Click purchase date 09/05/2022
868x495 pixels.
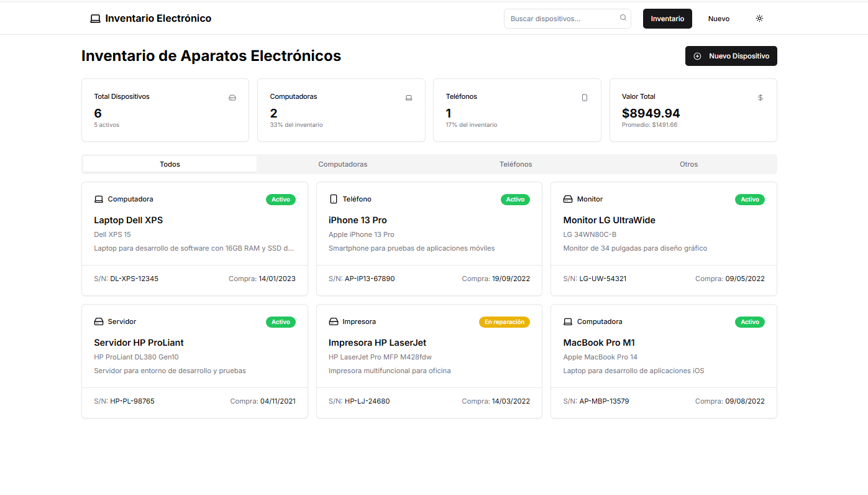[x=745, y=279]
